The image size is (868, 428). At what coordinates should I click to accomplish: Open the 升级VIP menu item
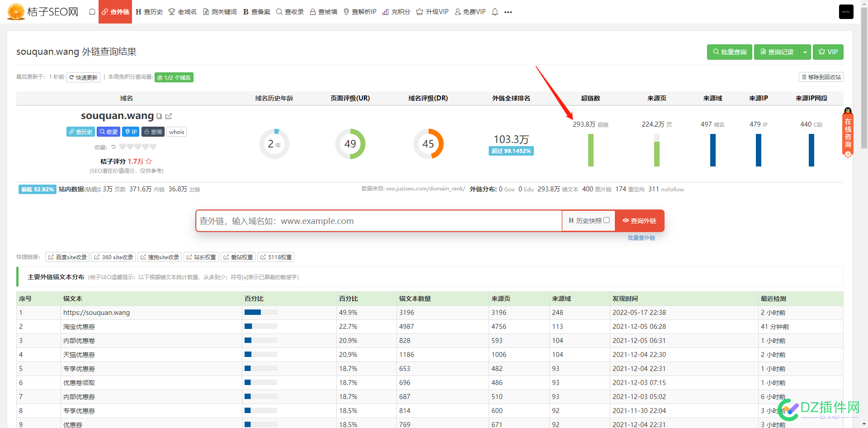click(432, 12)
